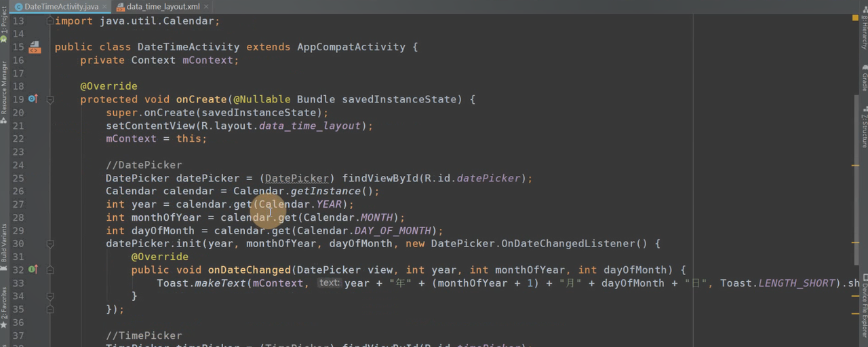Collapse onDateChanged method at line 32
Screen dimensions: 868x347
click(50, 270)
